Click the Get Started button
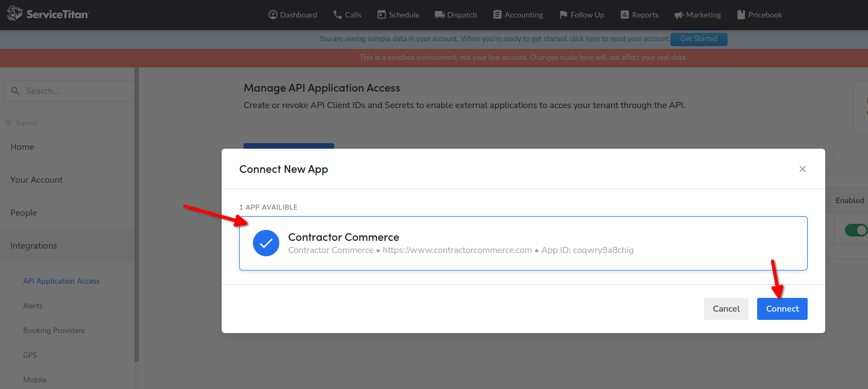Viewport: 868px width, 389px height. [699, 39]
